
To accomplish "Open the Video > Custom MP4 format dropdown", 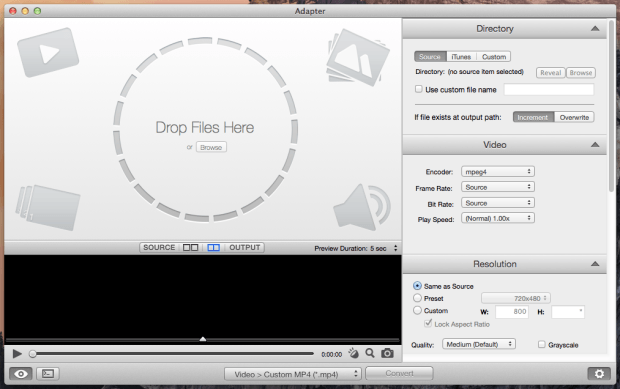I will click(x=293, y=374).
